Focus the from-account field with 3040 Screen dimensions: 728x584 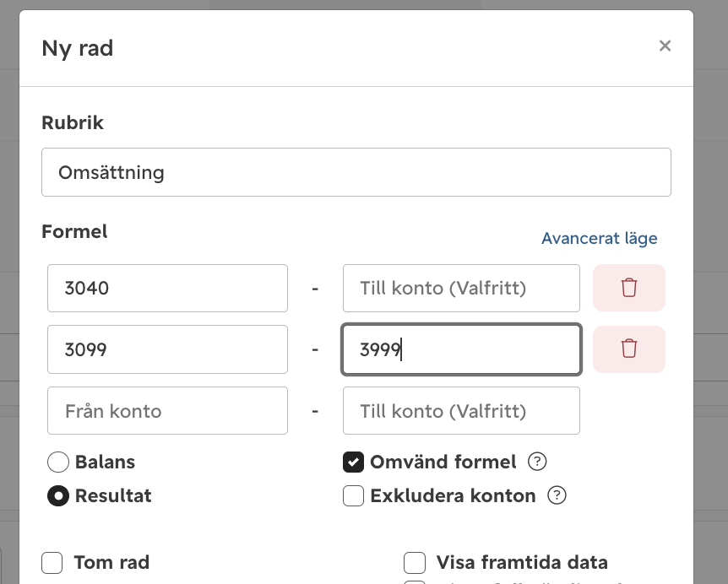pyautogui.click(x=167, y=288)
